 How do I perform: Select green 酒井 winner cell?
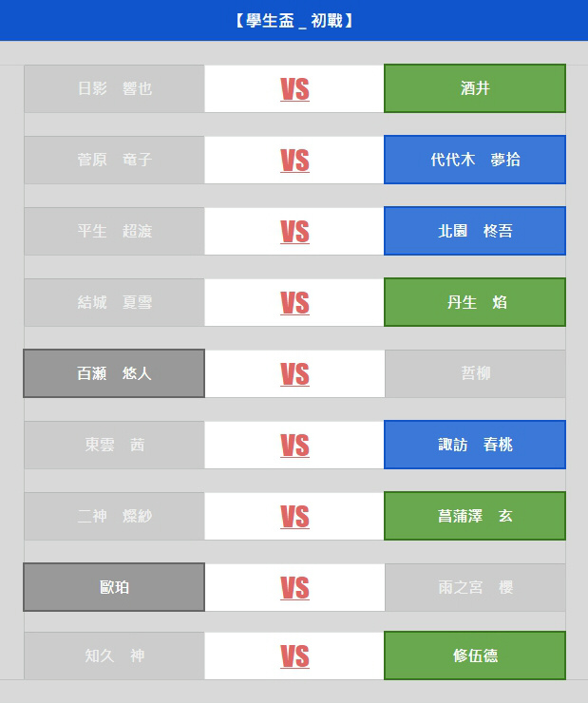(x=475, y=88)
